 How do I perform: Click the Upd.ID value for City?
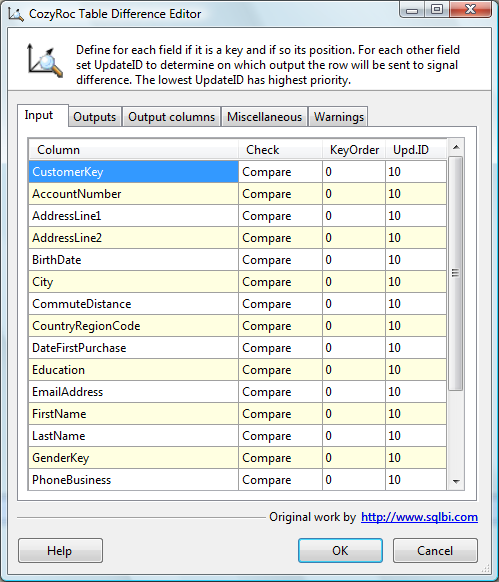click(416, 282)
